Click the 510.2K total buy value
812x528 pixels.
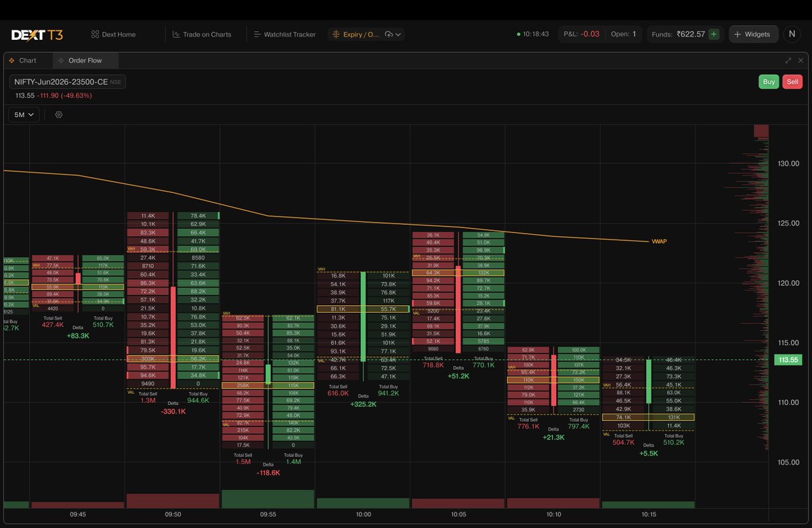pyautogui.click(x=673, y=443)
